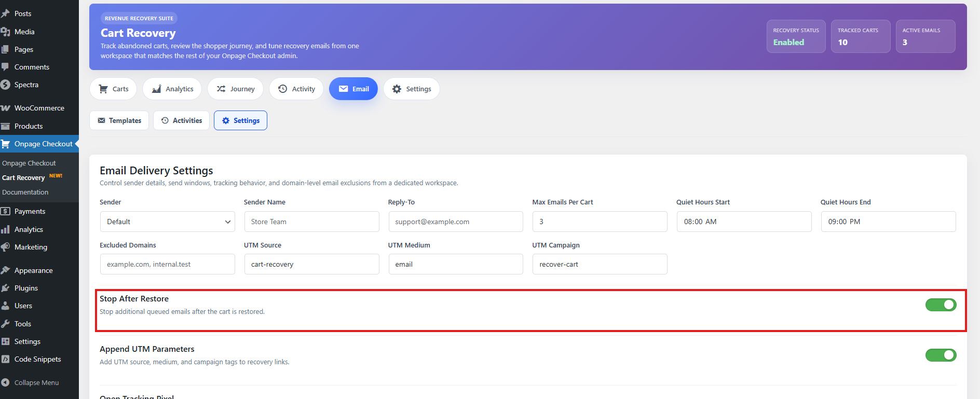980x399 pixels.
Task: Click the Media icon in sidebar
Action: click(5, 32)
